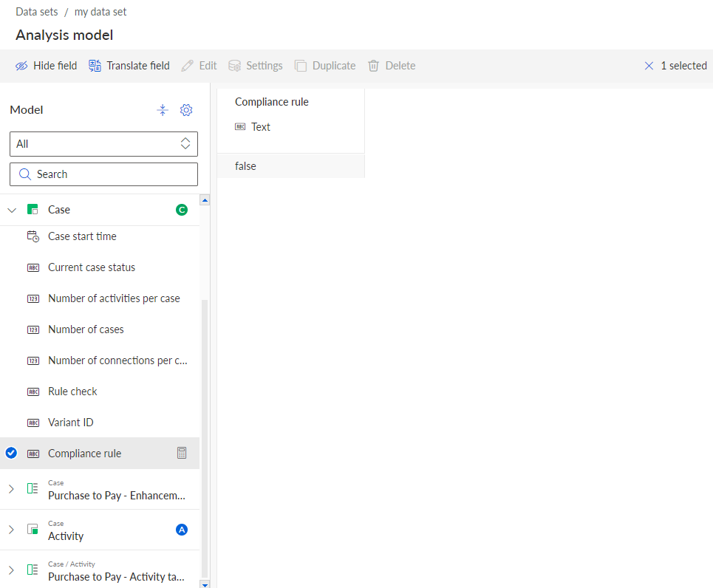The width and height of the screenshot is (713, 588).
Task: Select the Number of cases field
Action: pyautogui.click(x=100, y=329)
